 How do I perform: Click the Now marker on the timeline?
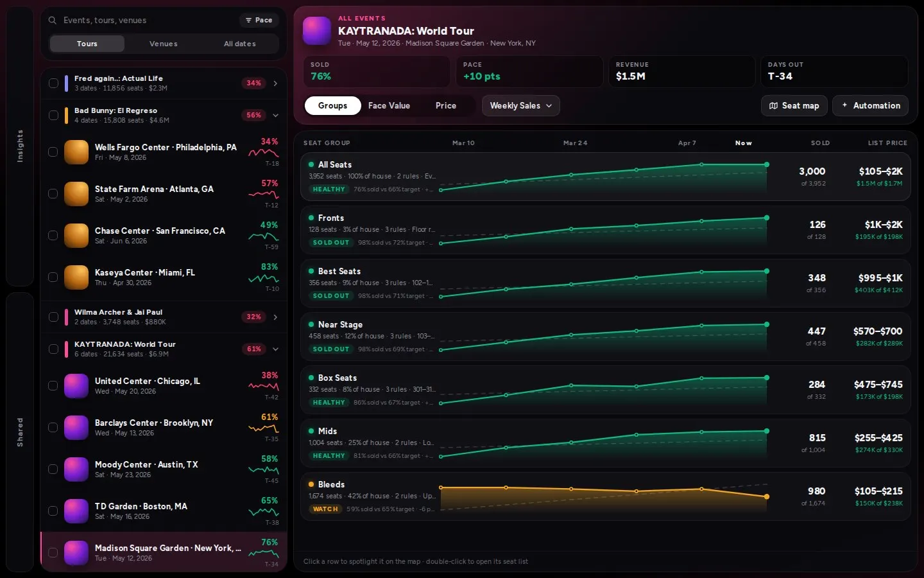pos(744,143)
